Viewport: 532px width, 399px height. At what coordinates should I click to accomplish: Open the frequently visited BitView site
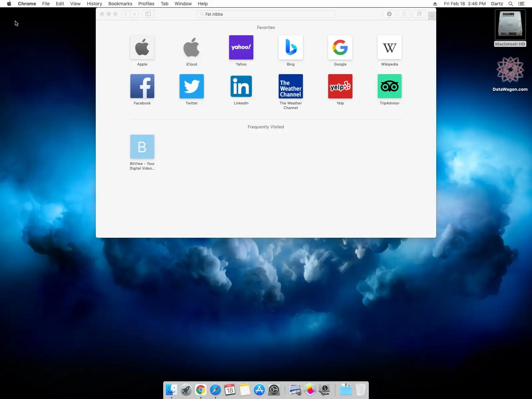142,147
